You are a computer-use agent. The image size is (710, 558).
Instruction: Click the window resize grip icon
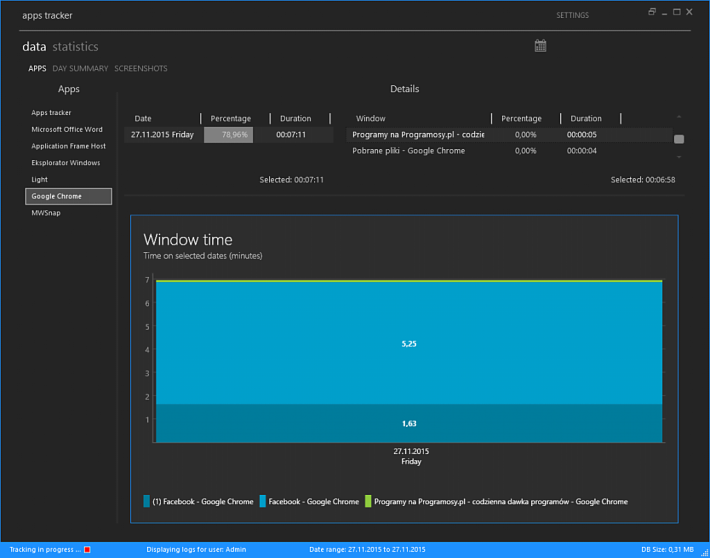click(x=704, y=552)
